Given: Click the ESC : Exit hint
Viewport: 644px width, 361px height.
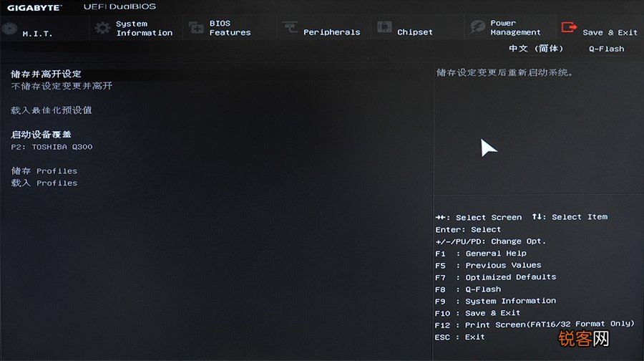Looking at the screenshot, I should (459, 337).
